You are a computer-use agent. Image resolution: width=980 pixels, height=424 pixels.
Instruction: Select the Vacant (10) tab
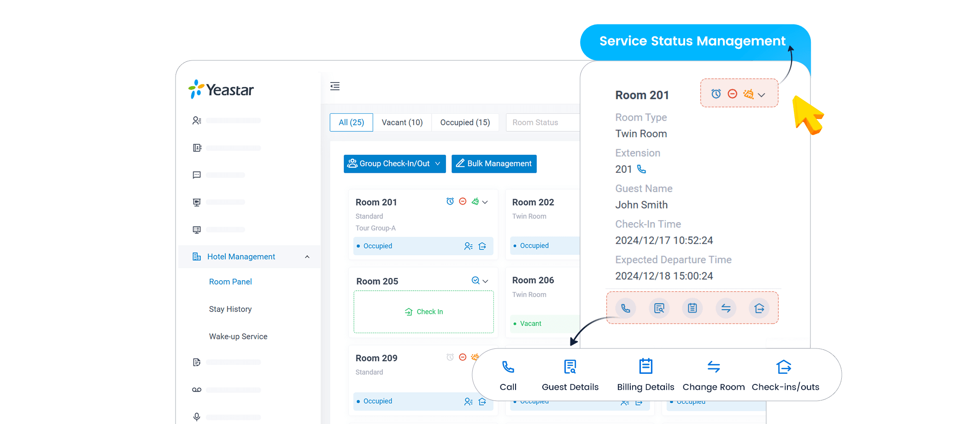[402, 123]
